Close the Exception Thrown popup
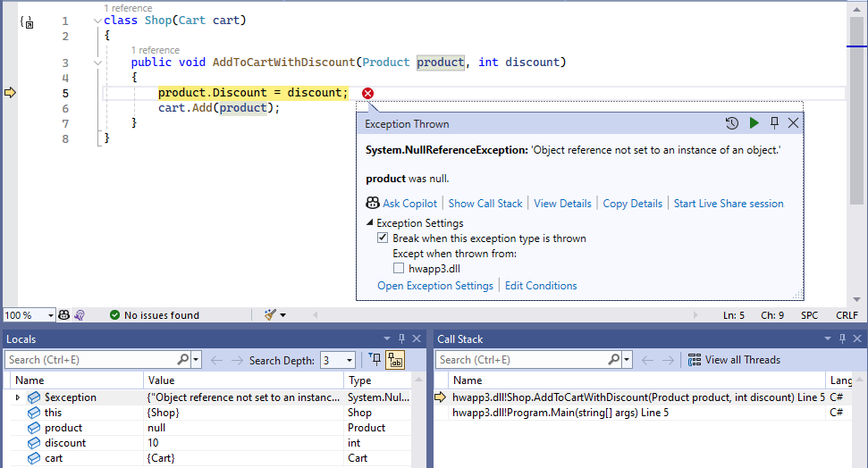The width and height of the screenshot is (868, 468). pos(793,123)
